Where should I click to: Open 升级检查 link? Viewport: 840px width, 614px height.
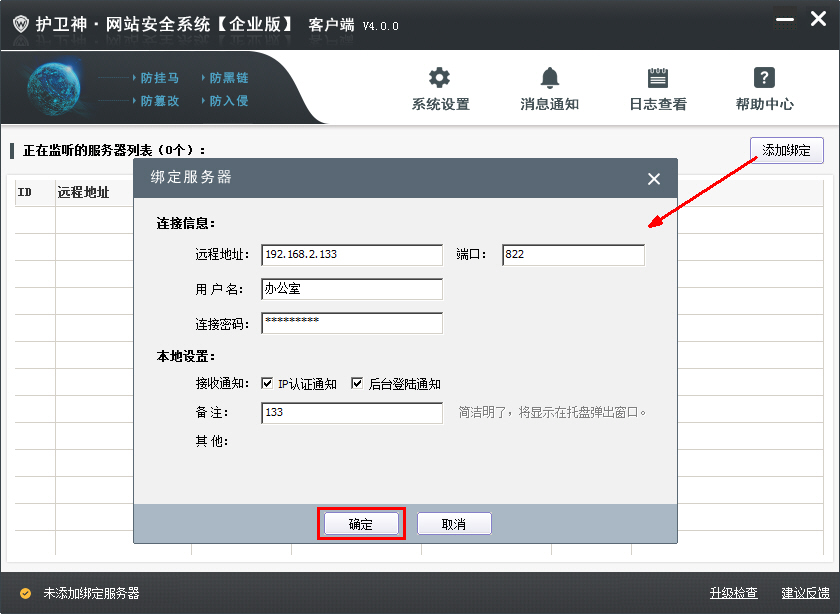coord(733,593)
